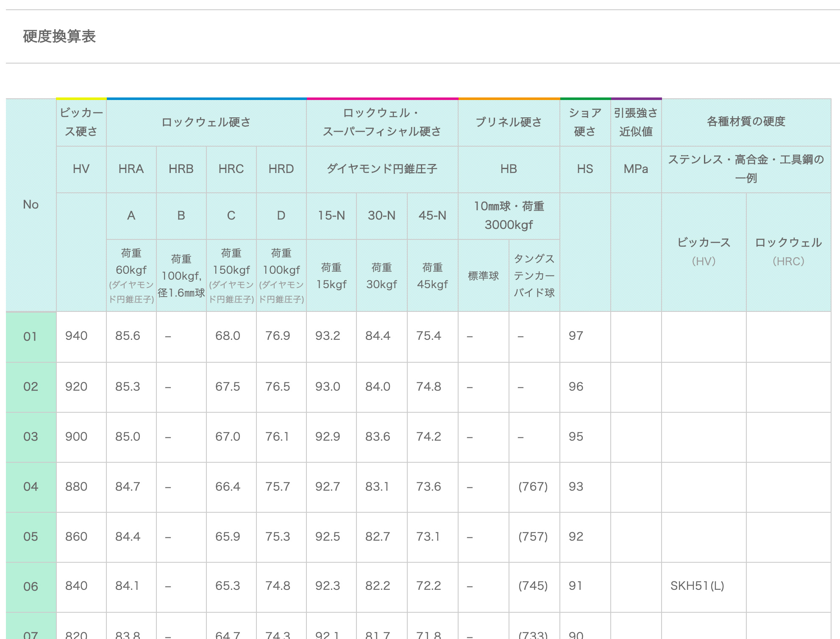Click the 15-N scale header
This screenshot has height=639, width=840.
coord(331,216)
